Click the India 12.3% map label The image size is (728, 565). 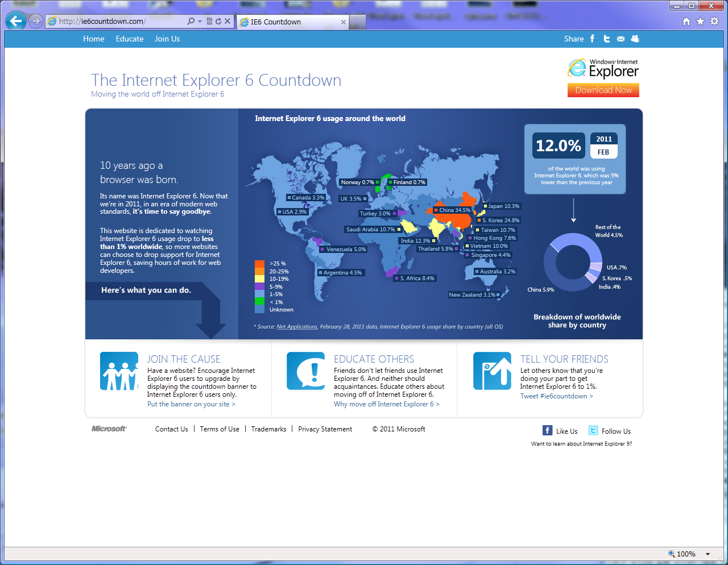pyautogui.click(x=417, y=241)
